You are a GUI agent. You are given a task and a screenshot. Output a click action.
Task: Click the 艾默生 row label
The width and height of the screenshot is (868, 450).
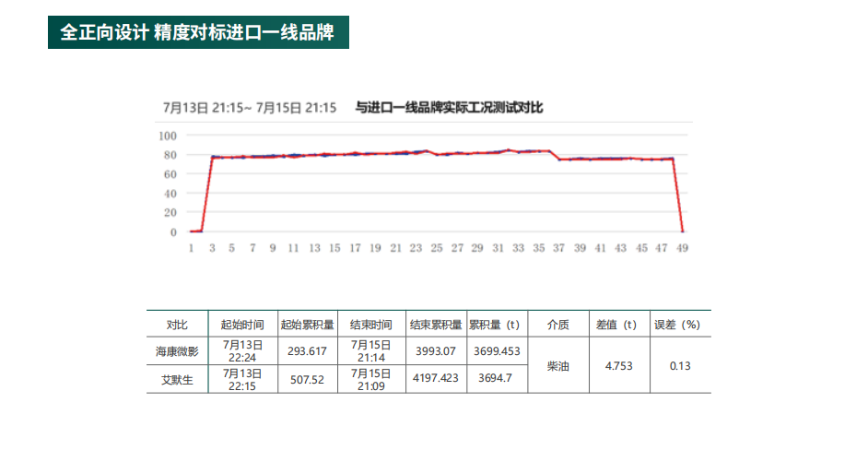tap(177, 379)
